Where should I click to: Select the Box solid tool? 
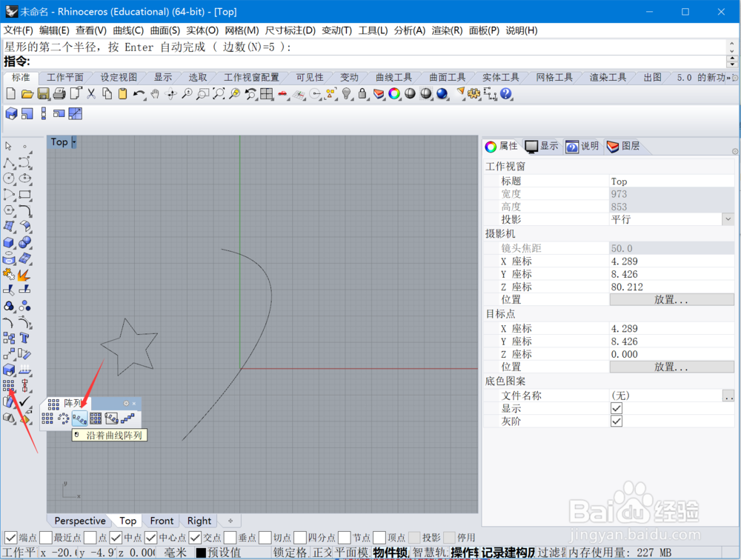pos(8,242)
